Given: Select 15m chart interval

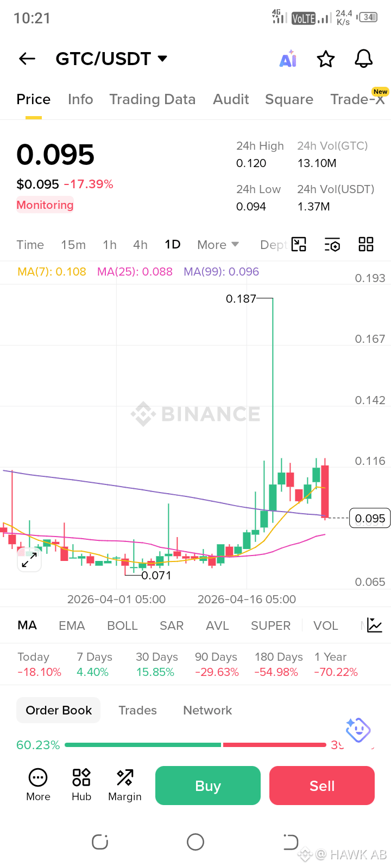Looking at the screenshot, I should [73, 245].
